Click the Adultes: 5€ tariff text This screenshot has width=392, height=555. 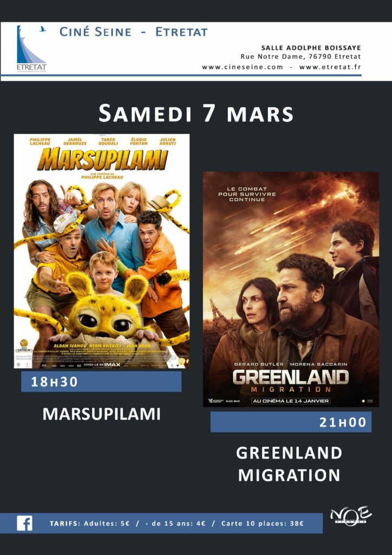click(x=107, y=524)
